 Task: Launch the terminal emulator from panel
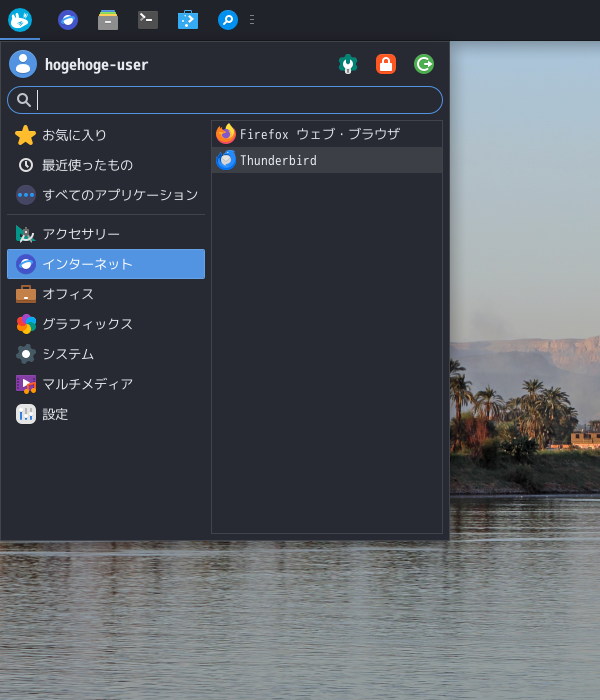148,20
